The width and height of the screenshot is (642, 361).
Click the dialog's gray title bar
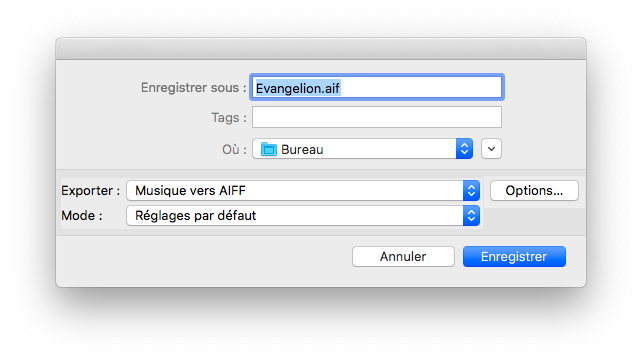(x=321, y=49)
